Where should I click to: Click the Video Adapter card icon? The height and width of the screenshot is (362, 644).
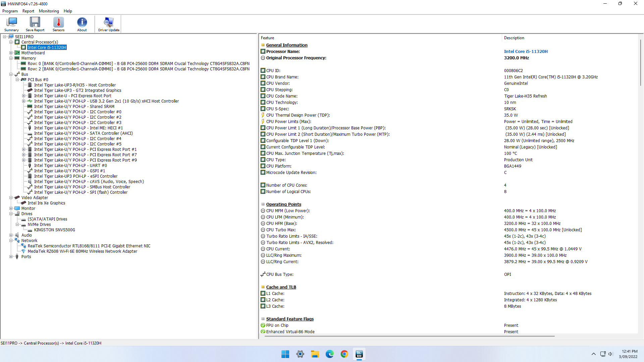coord(17,197)
